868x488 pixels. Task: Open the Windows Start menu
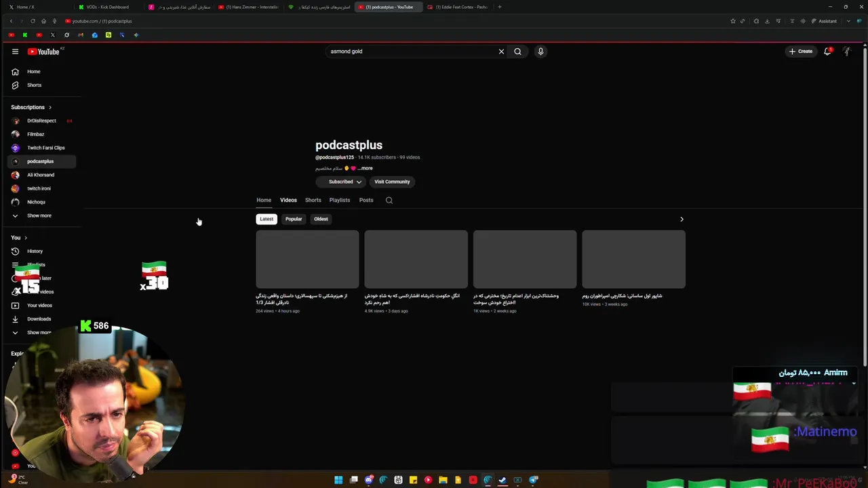338,480
